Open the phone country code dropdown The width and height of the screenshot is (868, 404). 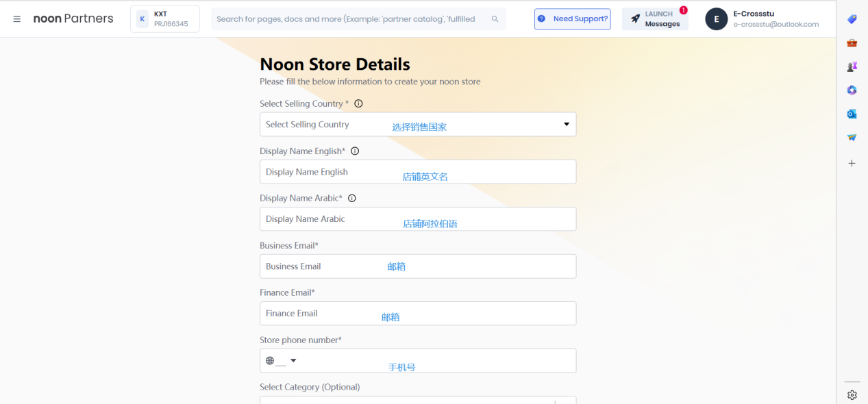[x=282, y=361]
